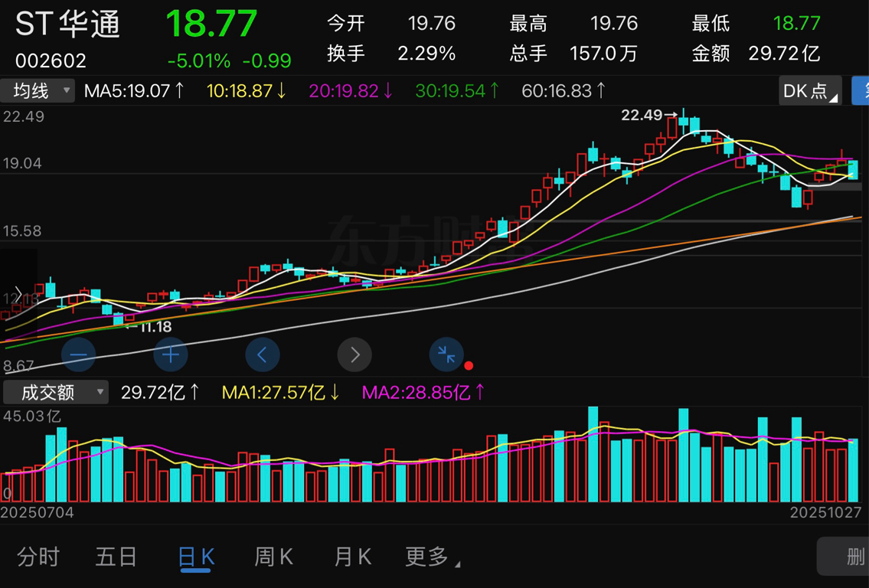Tap the start date 20250704
This screenshot has height=588, width=869.
37,512
